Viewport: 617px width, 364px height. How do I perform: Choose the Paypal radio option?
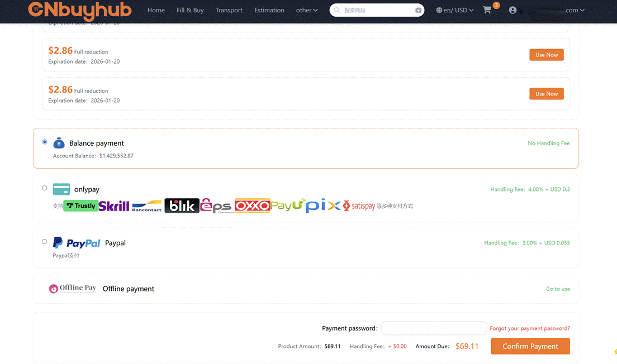(45, 242)
